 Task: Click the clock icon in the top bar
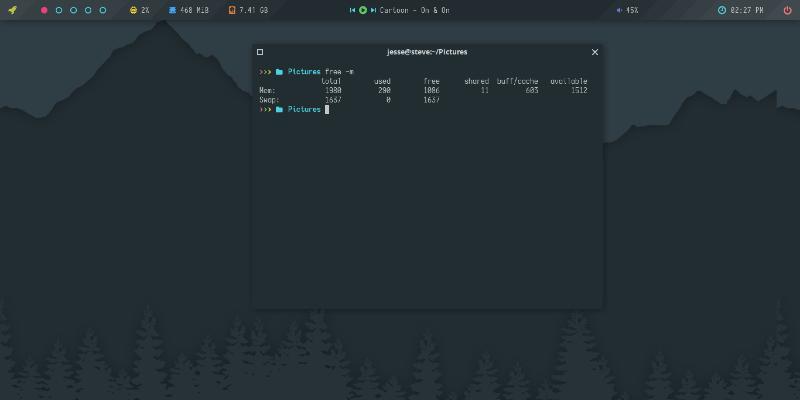[x=722, y=10]
